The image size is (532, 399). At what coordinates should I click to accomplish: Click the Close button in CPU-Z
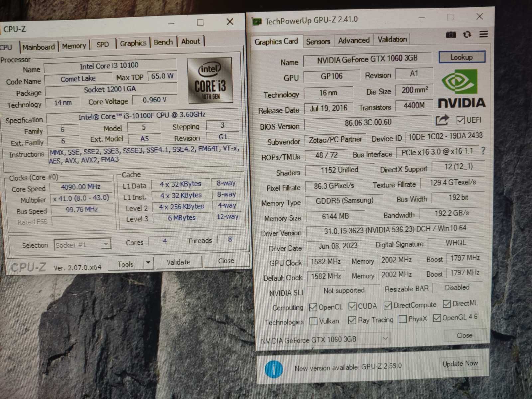[x=226, y=261]
